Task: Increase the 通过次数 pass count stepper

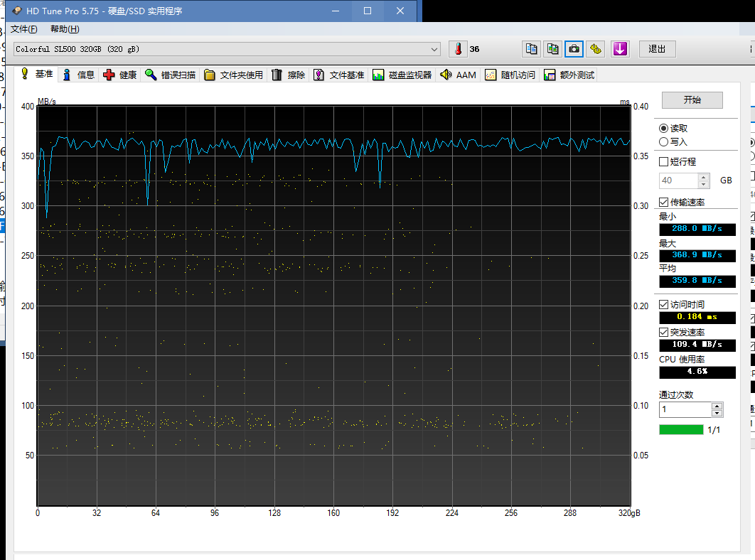Action: [717, 406]
